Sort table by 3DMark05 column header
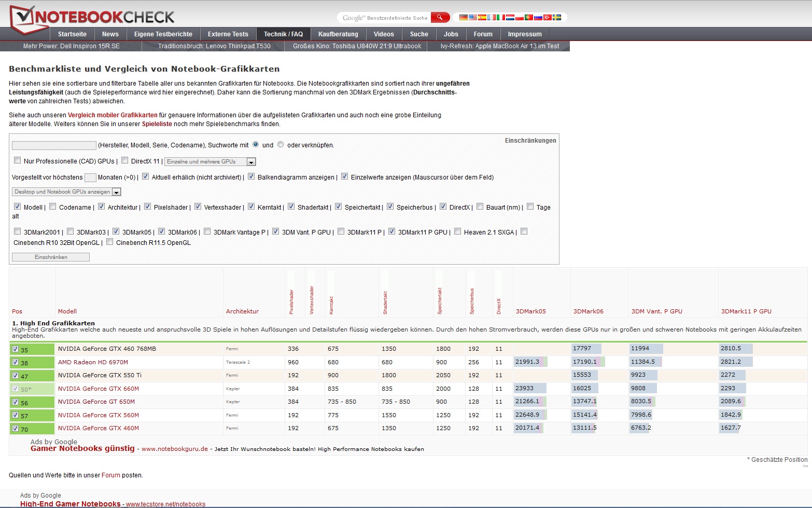 (x=531, y=311)
